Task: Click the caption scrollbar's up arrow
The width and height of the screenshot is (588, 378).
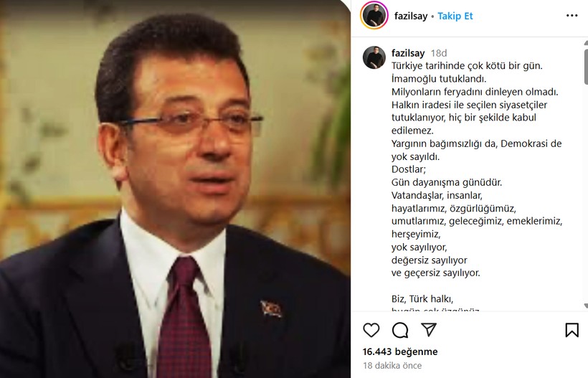Action: [586, 43]
